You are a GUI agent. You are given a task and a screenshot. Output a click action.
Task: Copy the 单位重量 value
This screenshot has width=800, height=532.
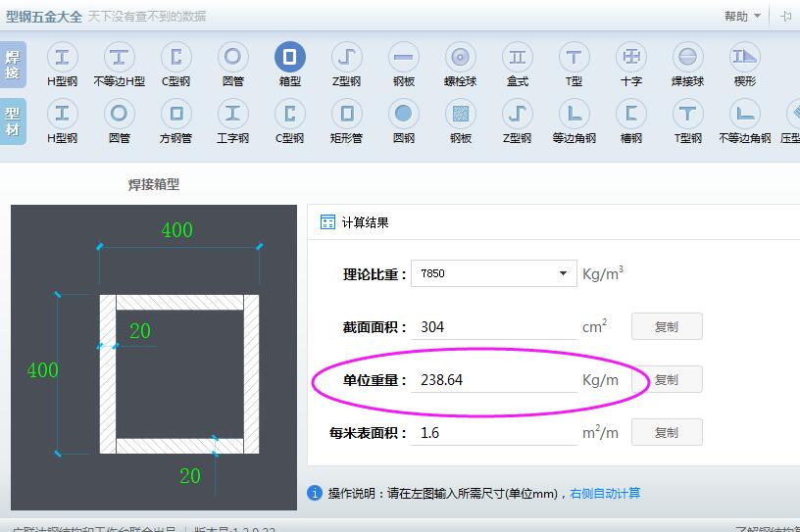(x=667, y=379)
